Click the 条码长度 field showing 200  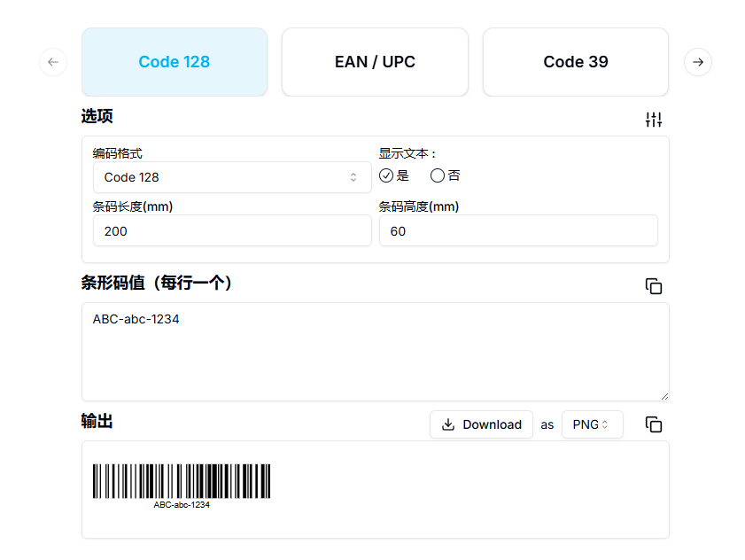click(232, 230)
